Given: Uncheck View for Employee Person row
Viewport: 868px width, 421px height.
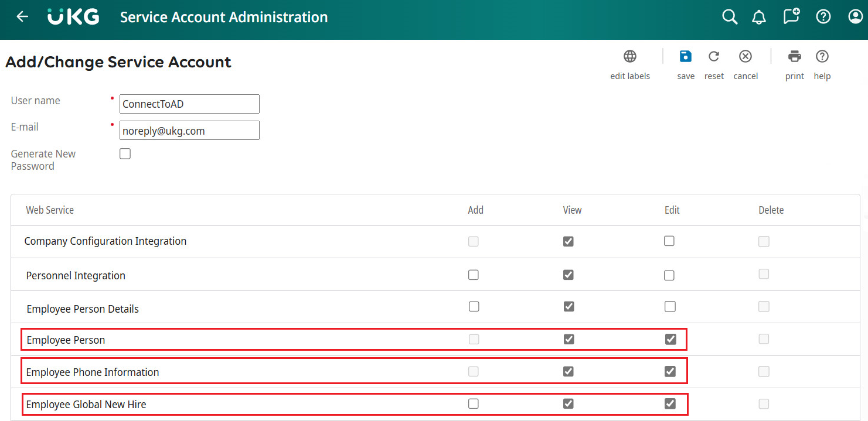Looking at the screenshot, I should [x=569, y=339].
